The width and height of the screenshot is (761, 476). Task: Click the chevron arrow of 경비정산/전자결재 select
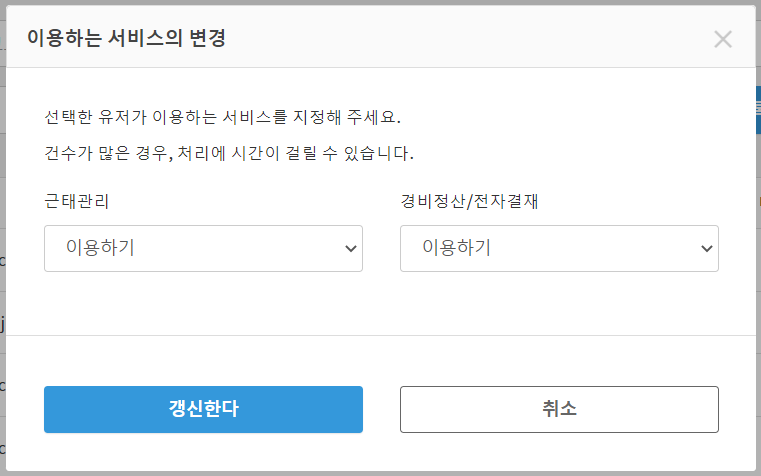(706, 248)
